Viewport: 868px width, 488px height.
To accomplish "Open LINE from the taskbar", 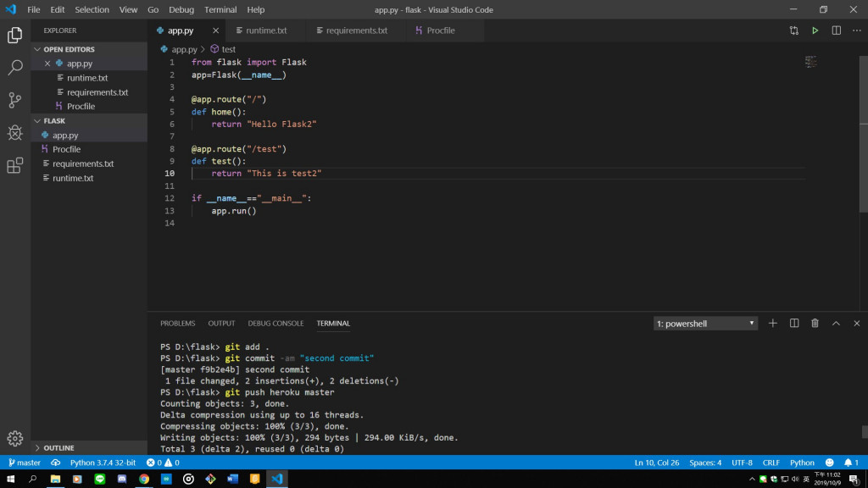I will [x=100, y=479].
